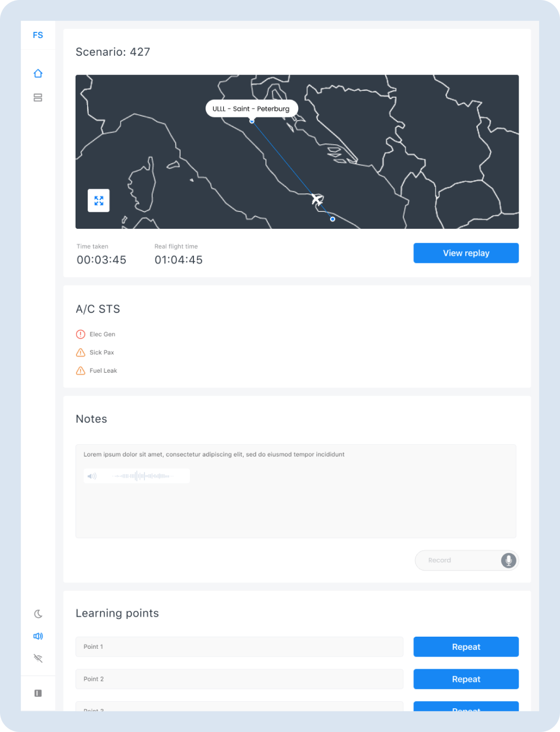560x732 pixels.
Task: Click the Elec Gen alert icon
Action: tap(80, 334)
